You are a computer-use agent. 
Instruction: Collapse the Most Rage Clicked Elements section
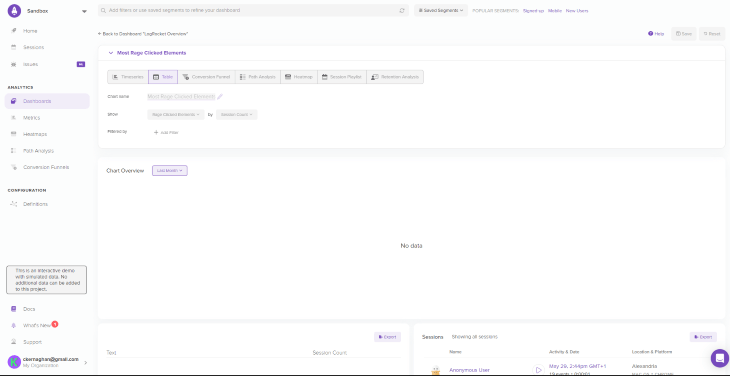(111, 53)
